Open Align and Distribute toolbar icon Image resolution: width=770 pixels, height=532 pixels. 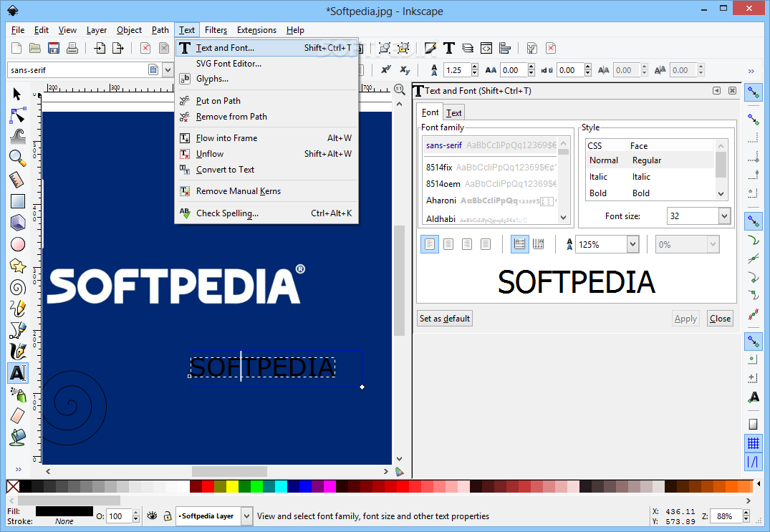pos(505,48)
